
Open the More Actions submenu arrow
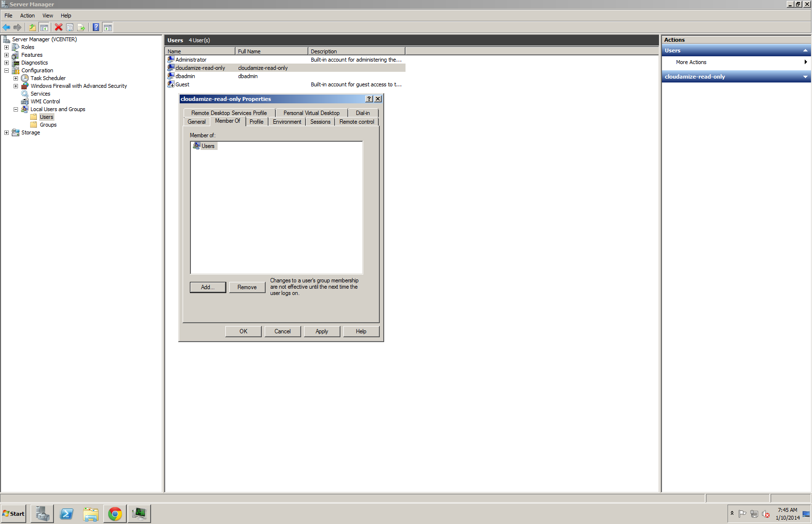pyautogui.click(x=806, y=62)
